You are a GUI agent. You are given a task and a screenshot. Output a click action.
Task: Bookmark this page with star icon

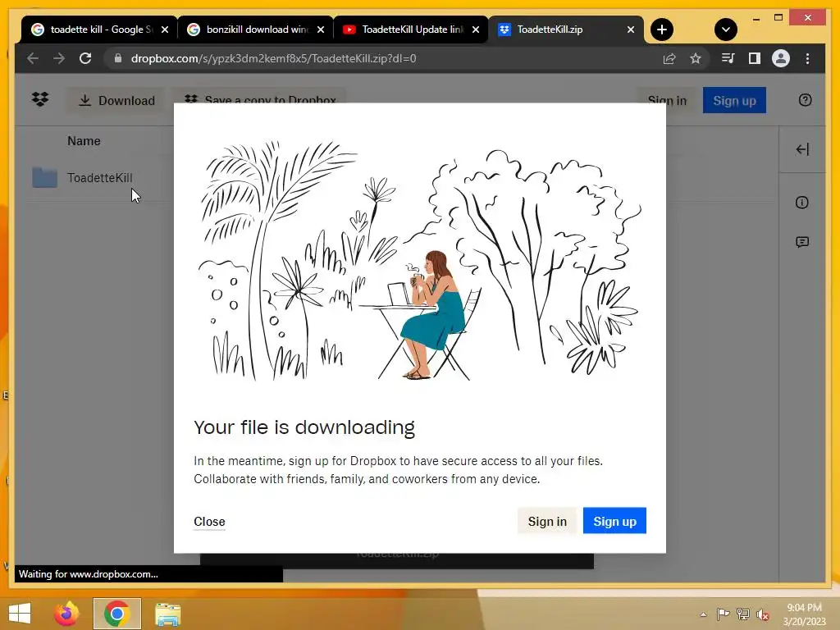pos(696,58)
